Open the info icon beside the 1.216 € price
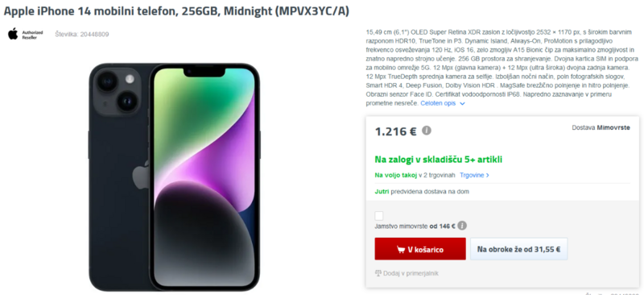Screen dimensions: 644x295 [427, 131]
